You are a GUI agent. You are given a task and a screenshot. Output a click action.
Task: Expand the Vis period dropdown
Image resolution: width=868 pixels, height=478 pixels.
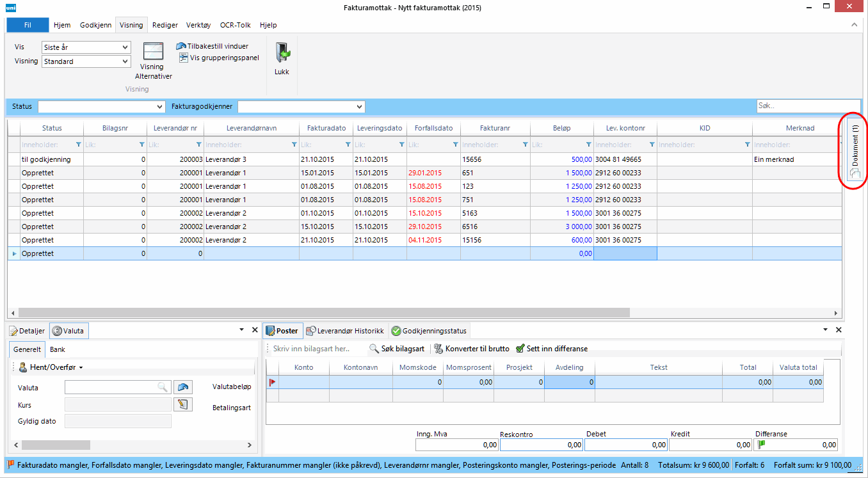point(125,47)
